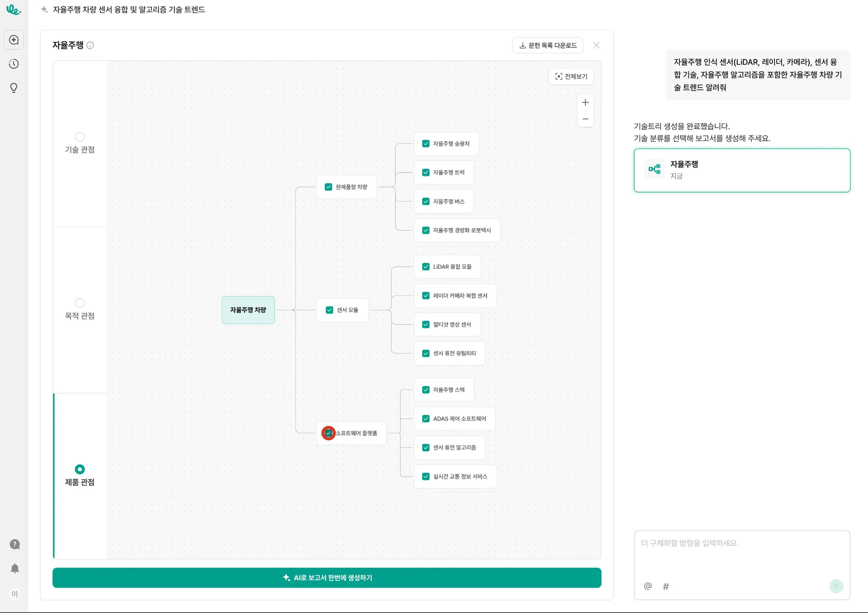Uncheck the 자율주행 승용차 checkbox
868x613 pixels.
point(426,143)
